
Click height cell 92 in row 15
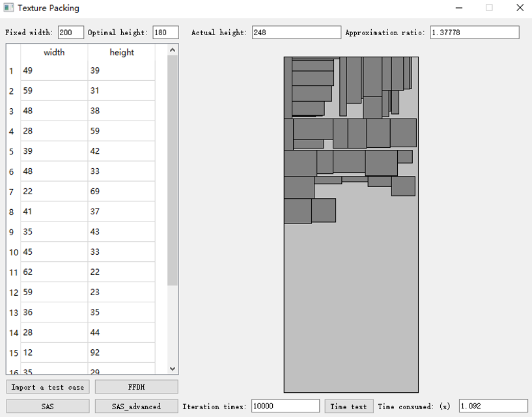coord(122,352)
